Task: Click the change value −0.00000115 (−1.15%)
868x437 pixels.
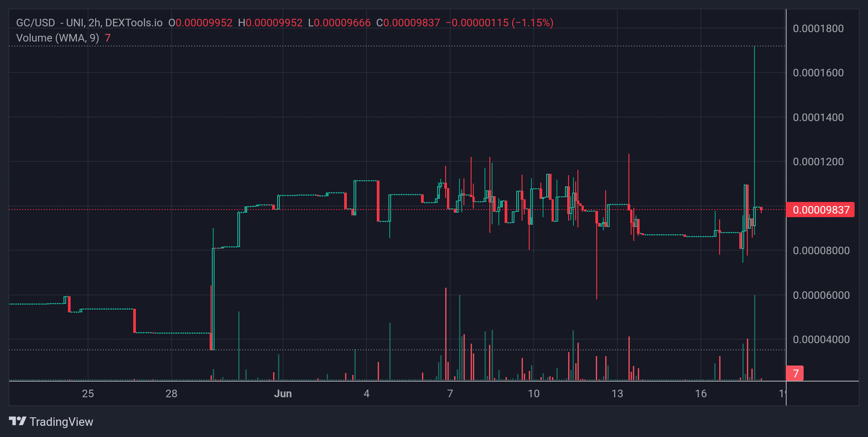Action: [x=500, y=23]
